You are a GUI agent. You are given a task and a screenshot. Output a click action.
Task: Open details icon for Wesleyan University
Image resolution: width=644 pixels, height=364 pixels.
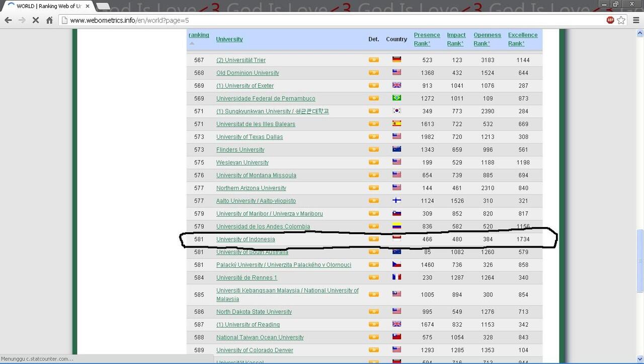tap(373, 162)
